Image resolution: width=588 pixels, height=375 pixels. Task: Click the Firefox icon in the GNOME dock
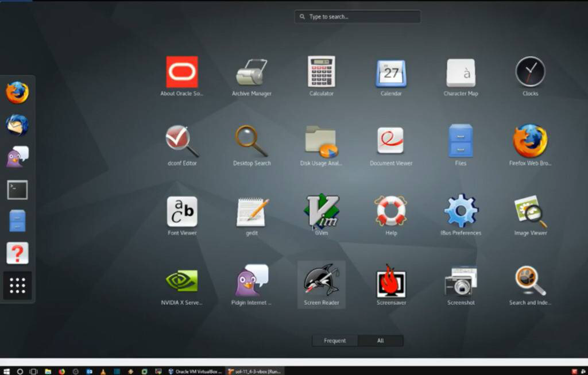tap(17, 92)
